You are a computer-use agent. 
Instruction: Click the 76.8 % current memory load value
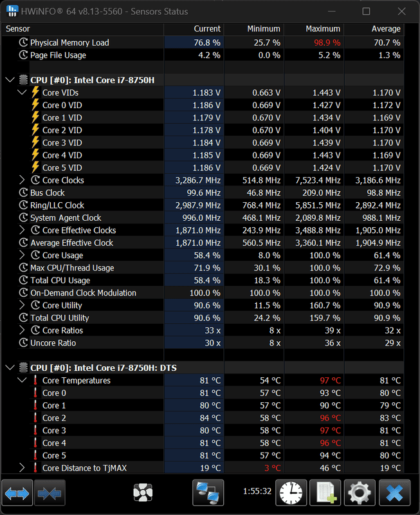pyautogui.click(x=207, y=42)
